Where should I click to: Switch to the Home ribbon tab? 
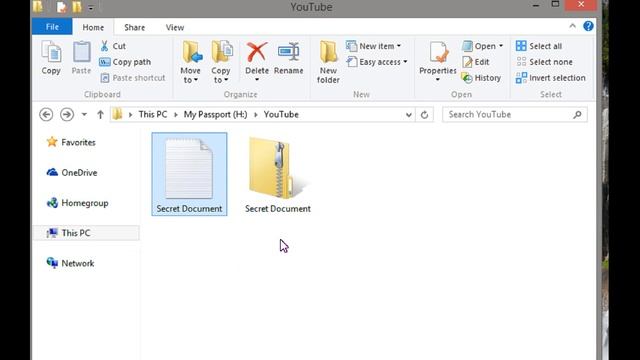[93, 27]
